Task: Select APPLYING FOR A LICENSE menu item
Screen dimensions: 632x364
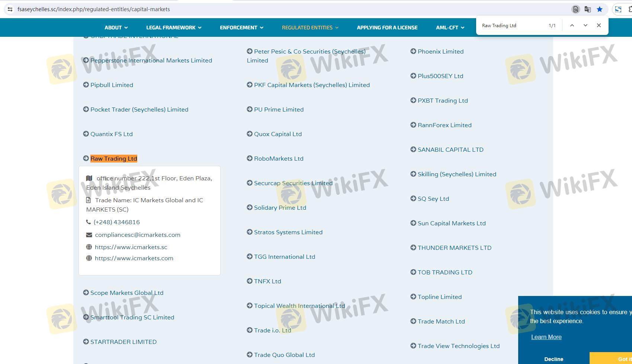Action: (387, 28)
